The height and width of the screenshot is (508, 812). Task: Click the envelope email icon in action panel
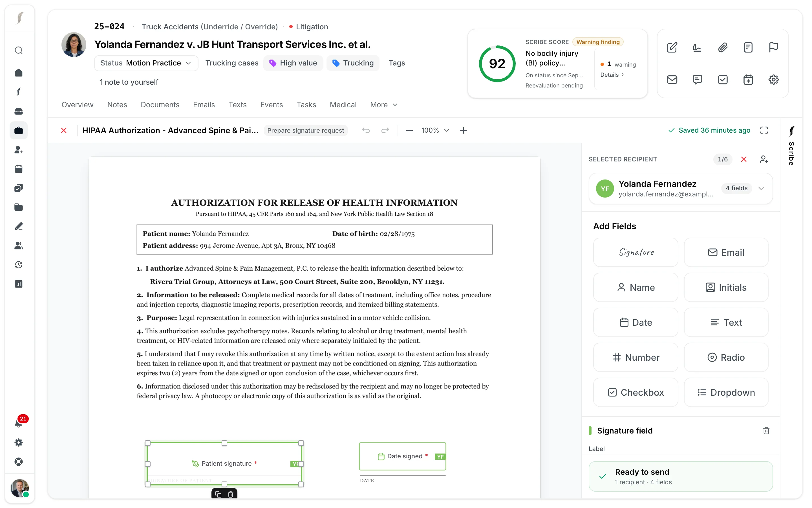(x=672, y=80)
